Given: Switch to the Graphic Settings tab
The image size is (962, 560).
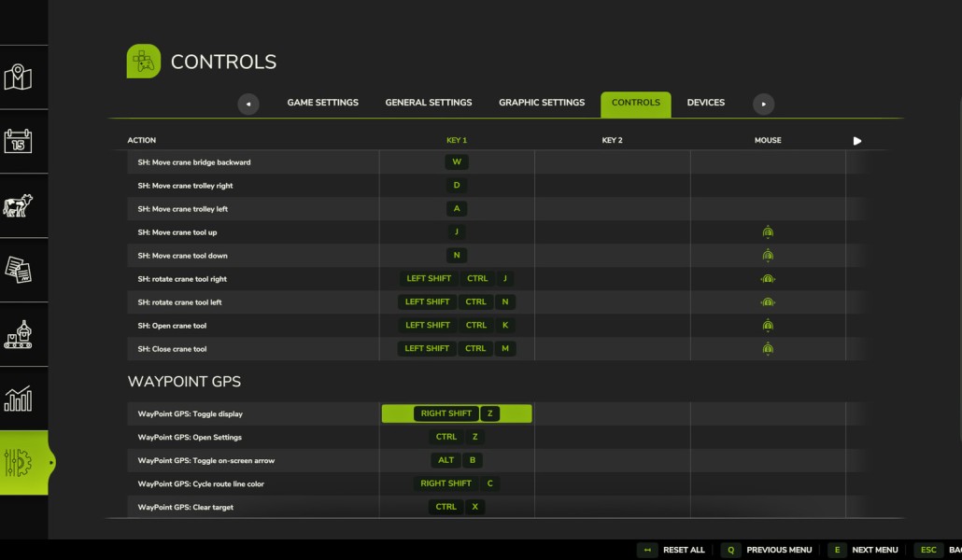Looking at the screenshot, I should tap(542, 103).
